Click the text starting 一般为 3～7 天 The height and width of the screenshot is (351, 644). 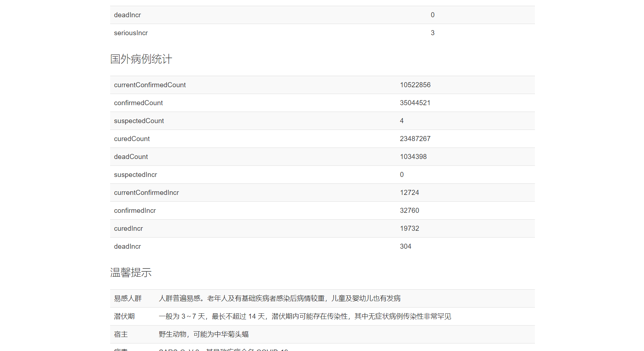pos(305,317)
